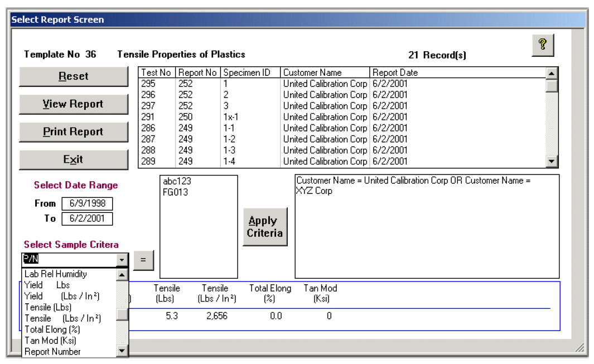Click the Tan Mod (Ksi) result header

tap(321, 294)
